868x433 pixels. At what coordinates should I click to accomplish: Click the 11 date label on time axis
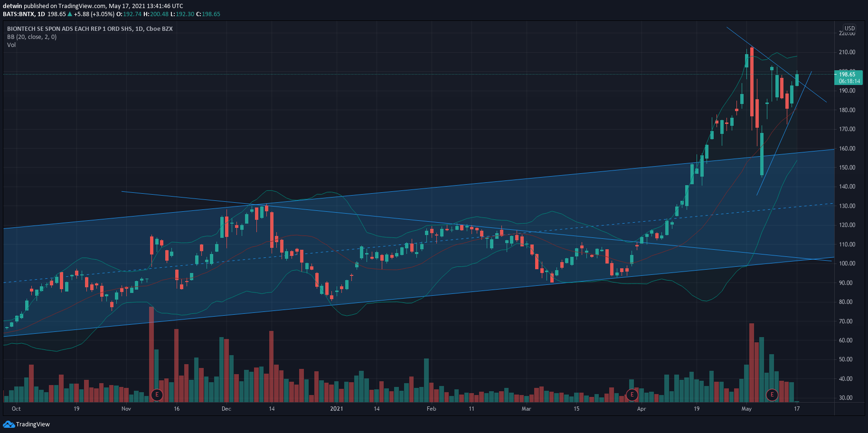coord(472,409)
